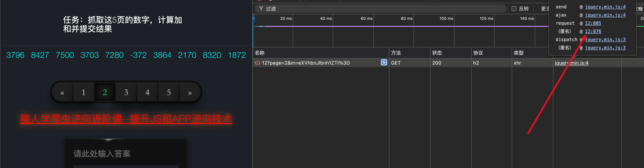Sort requests by the 方法 column header
The image size is (644, 168).
click(396, 53)
